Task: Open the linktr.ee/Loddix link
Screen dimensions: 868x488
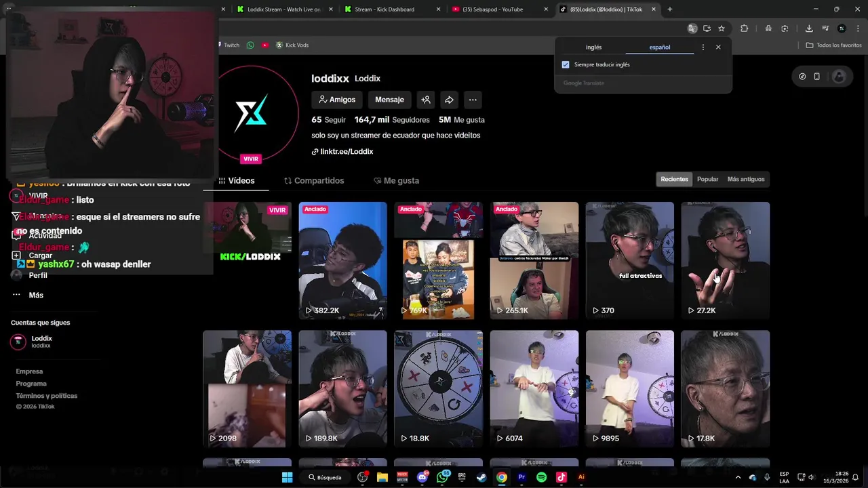Action: pyautogui.click(x=342, y=152)
